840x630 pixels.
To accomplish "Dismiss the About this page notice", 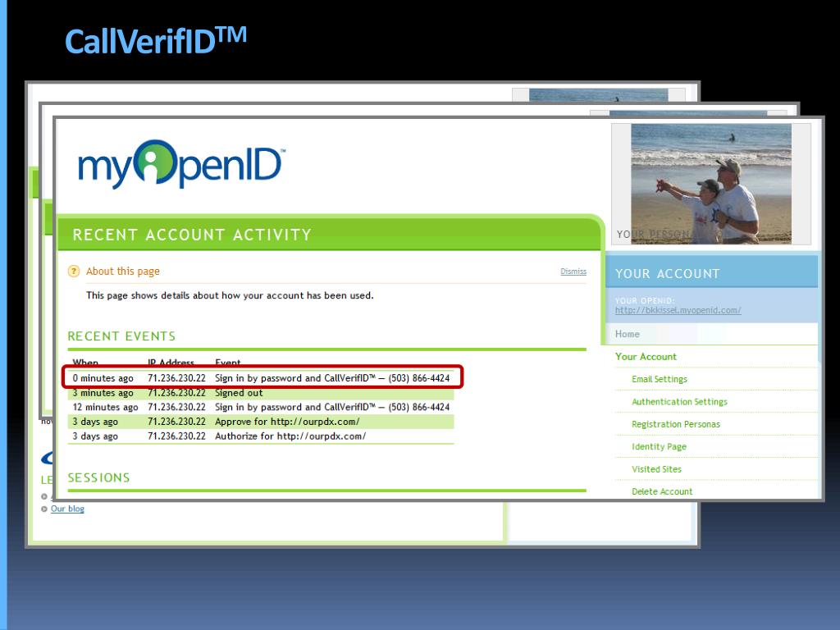I will point(573,272).
